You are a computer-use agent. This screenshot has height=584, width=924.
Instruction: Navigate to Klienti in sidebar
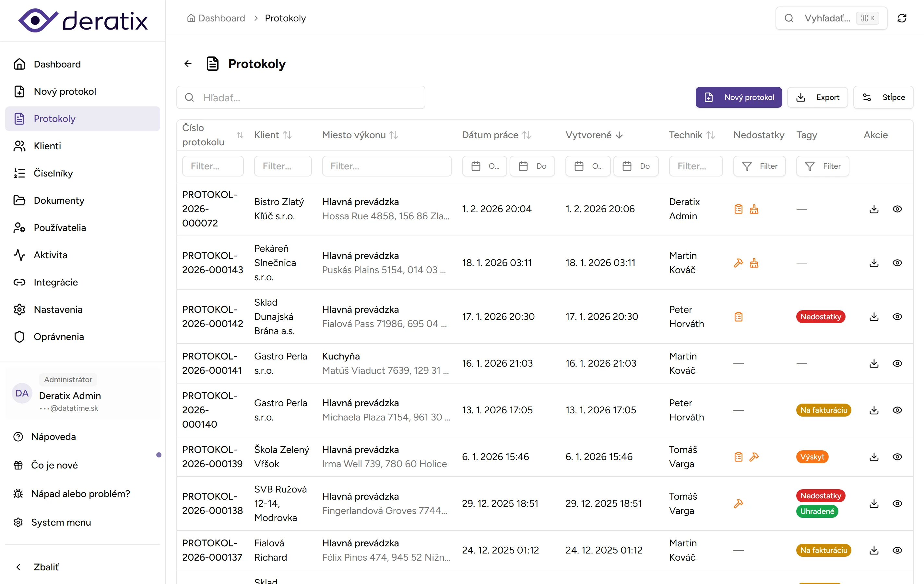coord(47,146)
